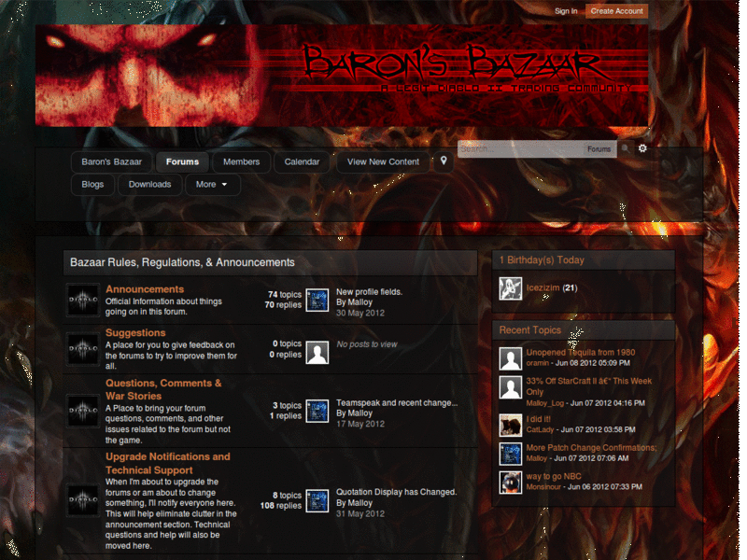The width and height of the screenshot is (747, 560).
Task: Open Upgrade Notifications and Technical Support forum
Action: (x=168, y=463)
